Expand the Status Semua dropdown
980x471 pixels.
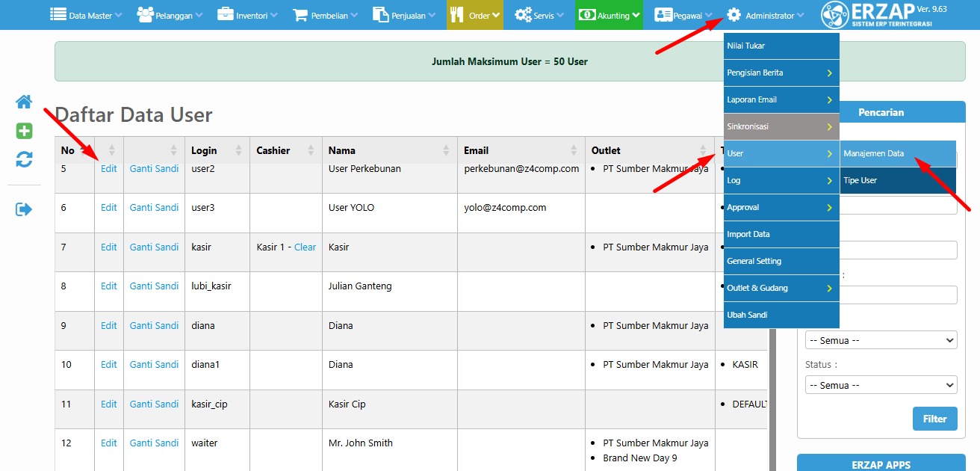pos(881,385)
